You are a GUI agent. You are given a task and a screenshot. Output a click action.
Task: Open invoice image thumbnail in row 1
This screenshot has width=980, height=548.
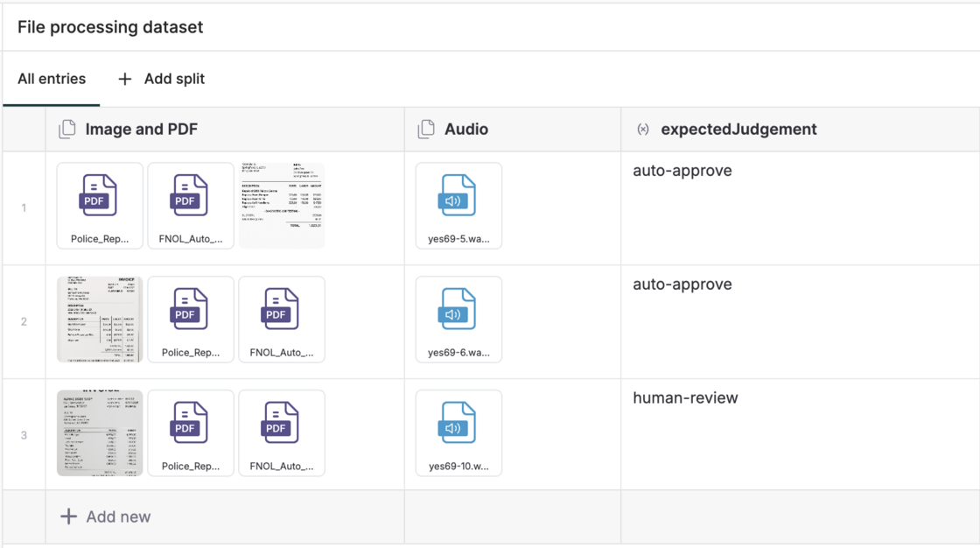tap(282, 206)
